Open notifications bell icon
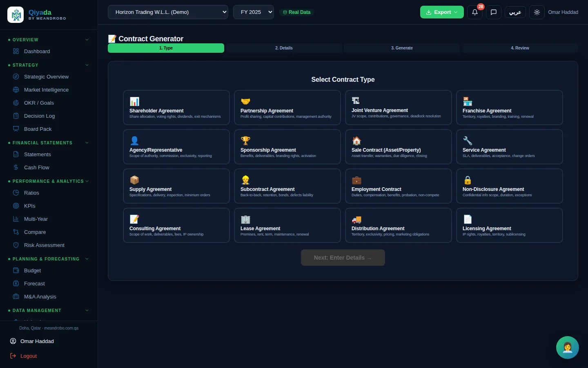Viewport: 588px width, 368px height. [474, 12]
